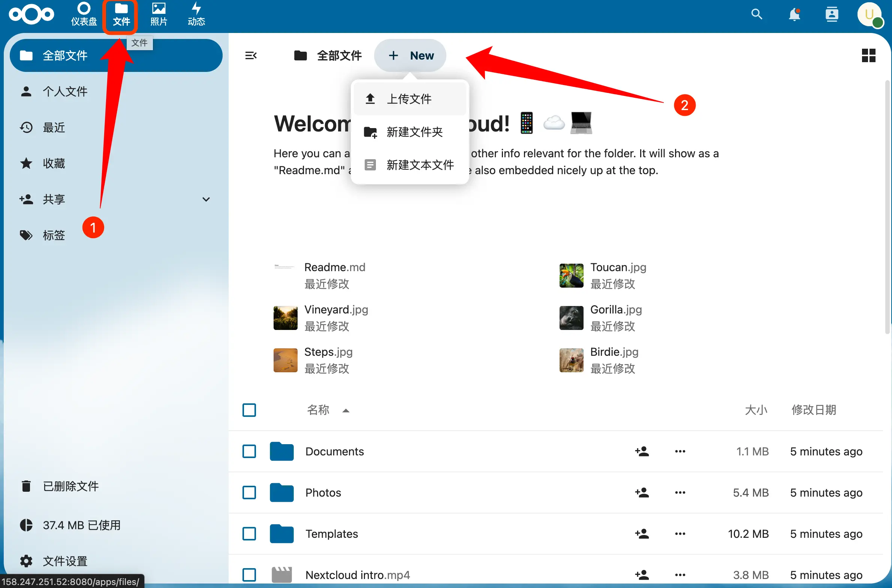Select 上传文件 in the dropdown
The height and width of the screenshot is (588, 892).
pos(410,99)
